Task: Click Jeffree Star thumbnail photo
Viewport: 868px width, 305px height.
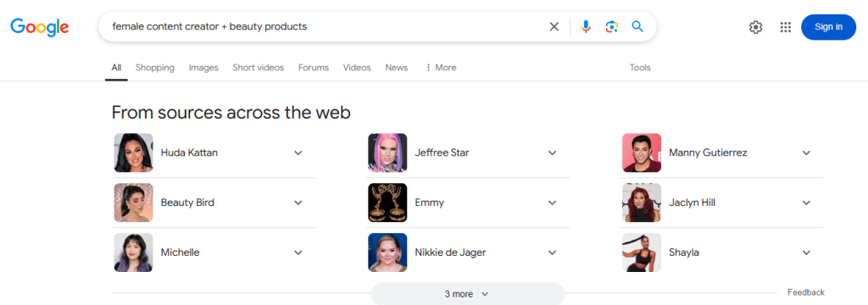Action: (x=387, y=152)
